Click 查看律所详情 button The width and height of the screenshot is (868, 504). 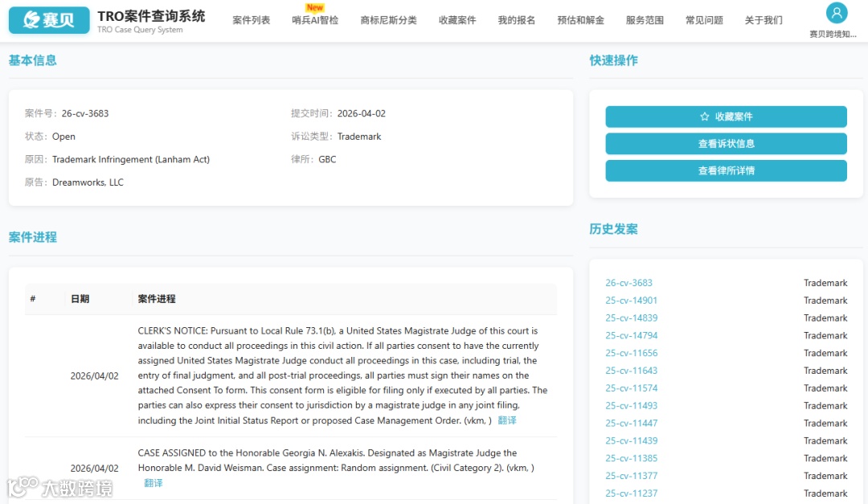[726, 170]
